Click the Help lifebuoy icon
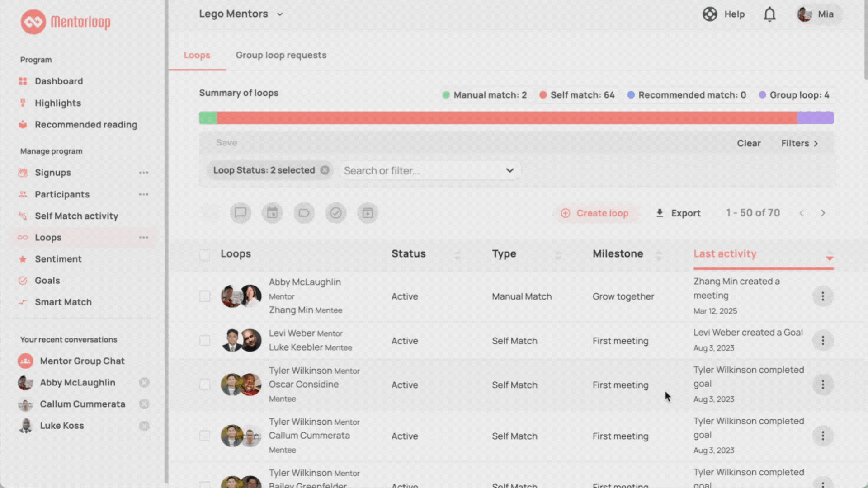 (710, 14)
